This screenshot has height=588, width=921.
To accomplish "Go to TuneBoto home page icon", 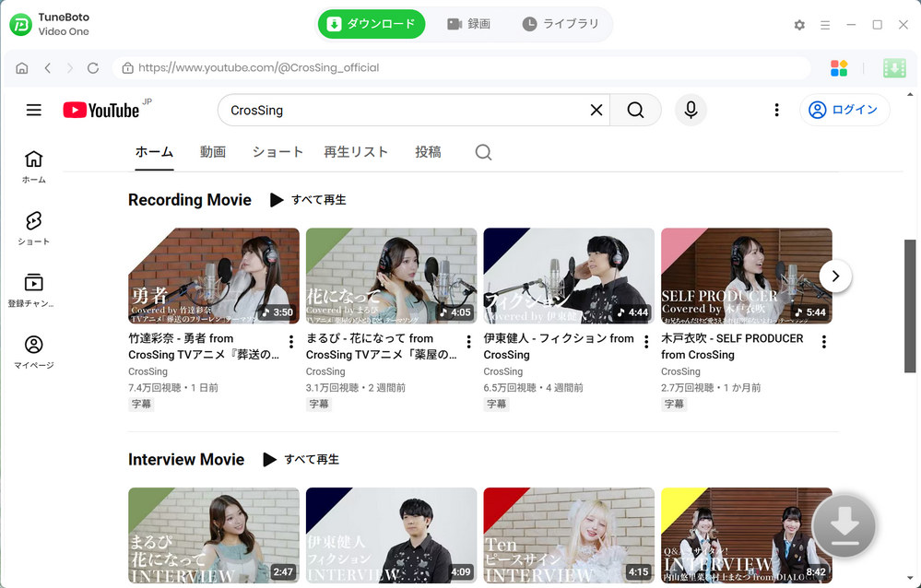I will (x=22, y=68).
